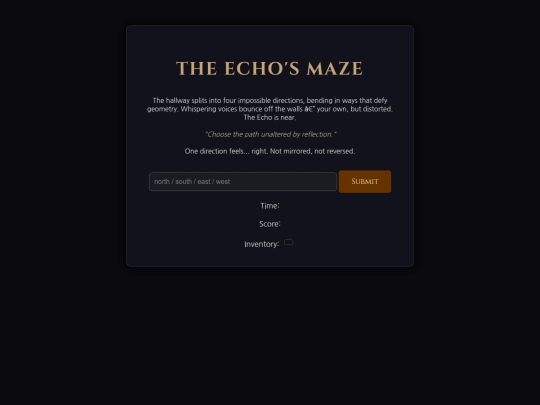Image resolution: width=540 pixels, height=405 pixels.
Task: Click 'The Echo is near.' sentence
Action: pyautogui.click(x=270, y=117)
